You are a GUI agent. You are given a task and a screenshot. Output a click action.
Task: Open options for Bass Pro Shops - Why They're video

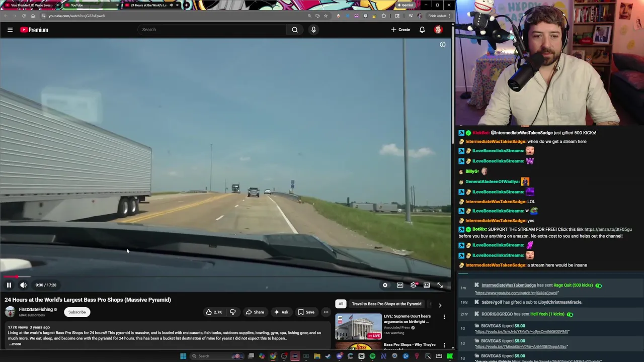tap(444, 345)
